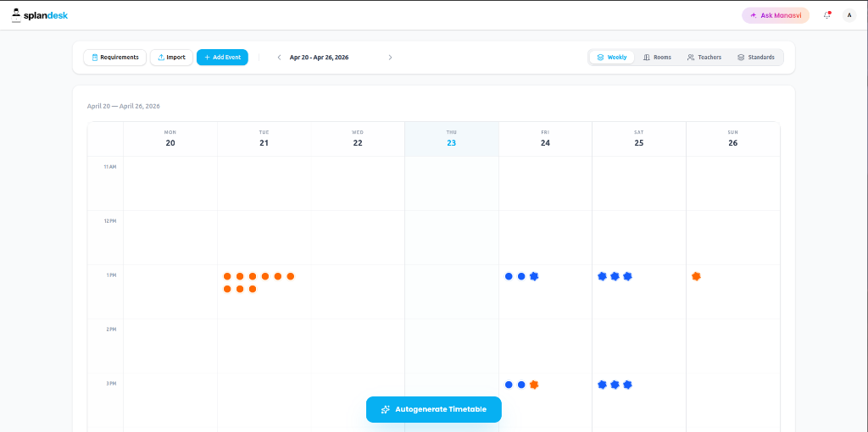The height and width of the screenshot is (432, 868).
Task: Click the Import button
Action: [171, 58]
